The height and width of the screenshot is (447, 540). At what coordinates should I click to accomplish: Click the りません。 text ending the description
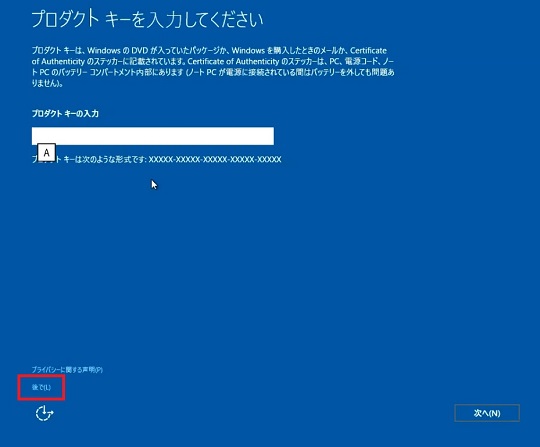47,83
